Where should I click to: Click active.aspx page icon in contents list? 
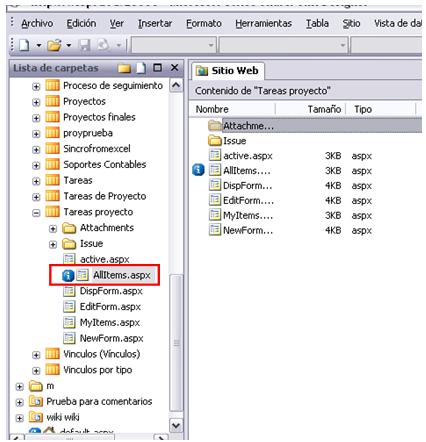coord(215,156)
